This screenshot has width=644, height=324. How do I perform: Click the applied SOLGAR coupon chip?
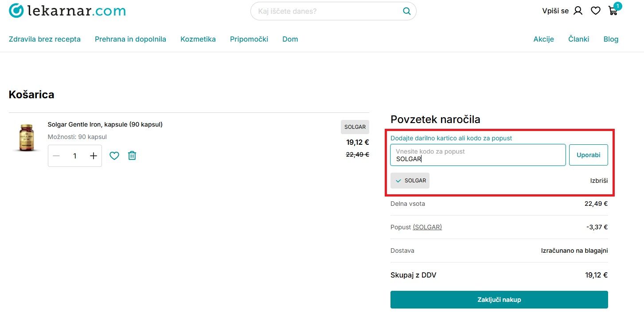pyautogui.click(x=410, y=181)
